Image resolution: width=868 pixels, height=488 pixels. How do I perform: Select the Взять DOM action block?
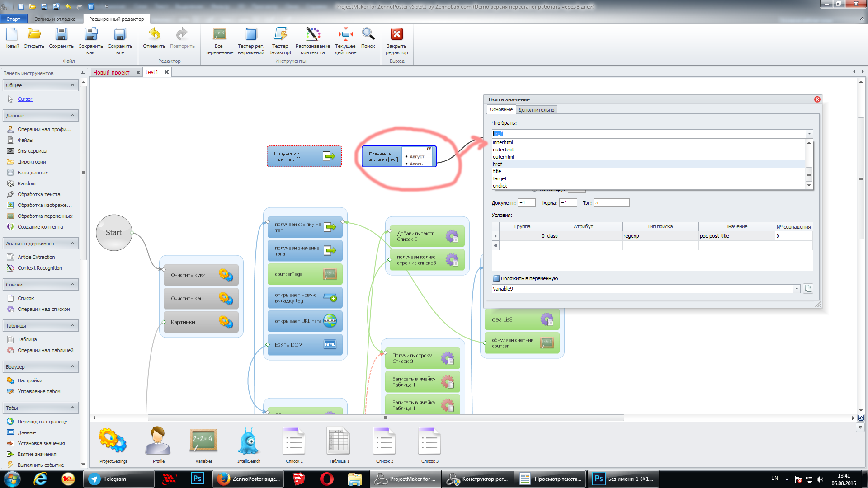pos(305,345)
